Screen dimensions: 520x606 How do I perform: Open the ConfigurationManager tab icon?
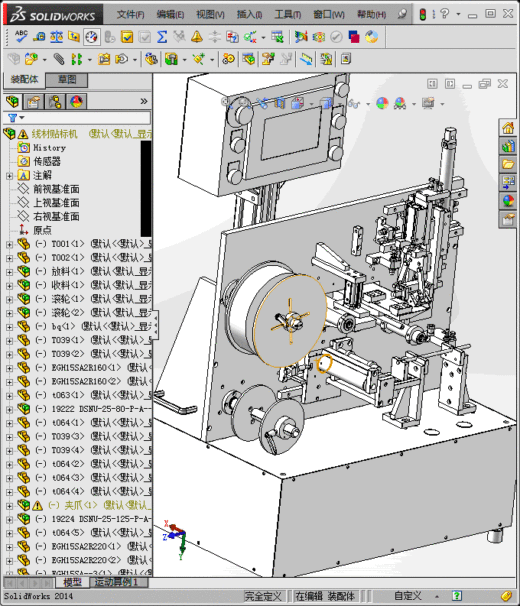coord(55,102)
